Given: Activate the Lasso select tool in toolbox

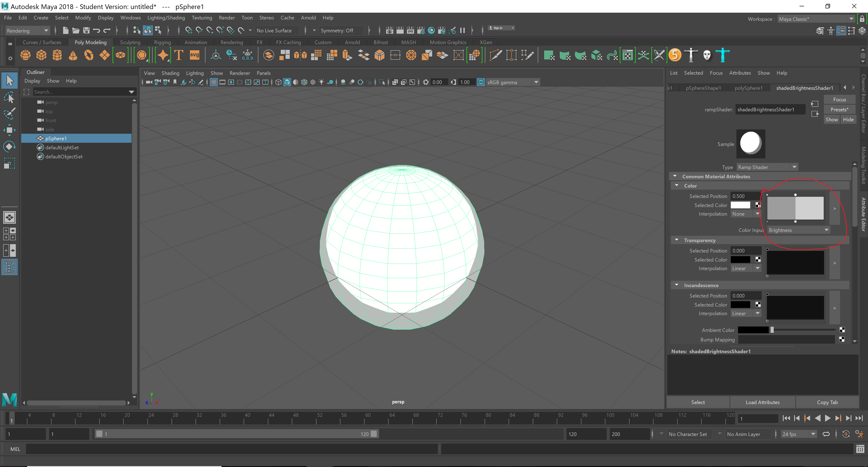Looking at the screenshot, I should 9,97.
